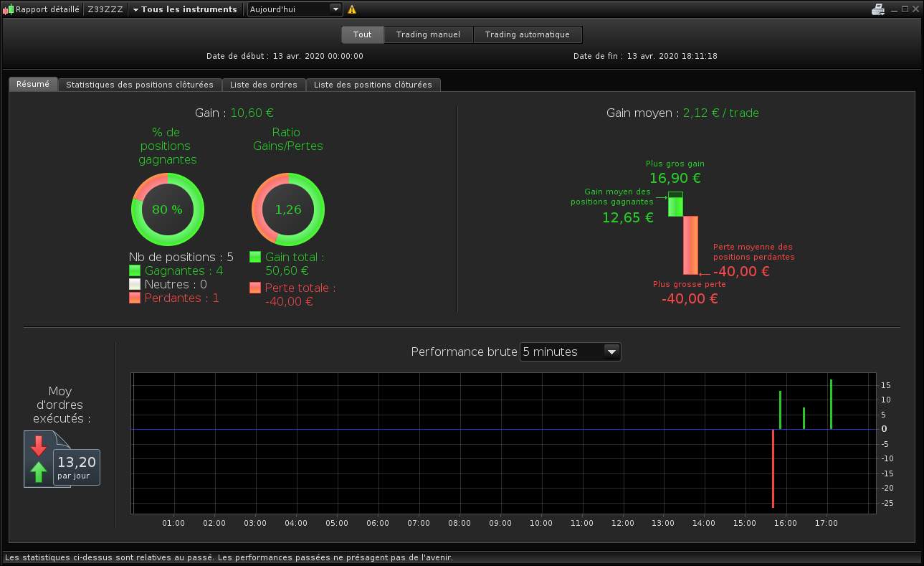Image resolution: width=924 pixels, height=566 pixels.
Task: Click the red Perdantes legend square
Action: tap(135, 298)
